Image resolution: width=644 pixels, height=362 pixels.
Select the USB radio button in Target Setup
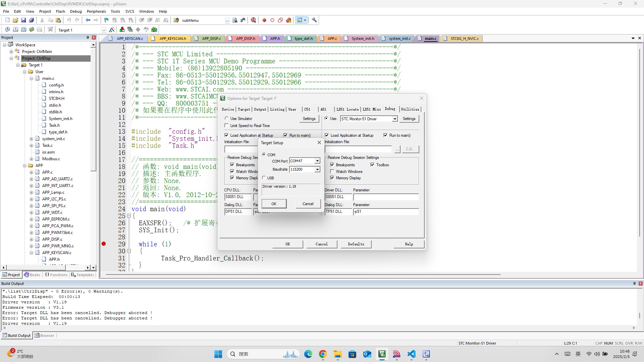[x=264, y=178]
